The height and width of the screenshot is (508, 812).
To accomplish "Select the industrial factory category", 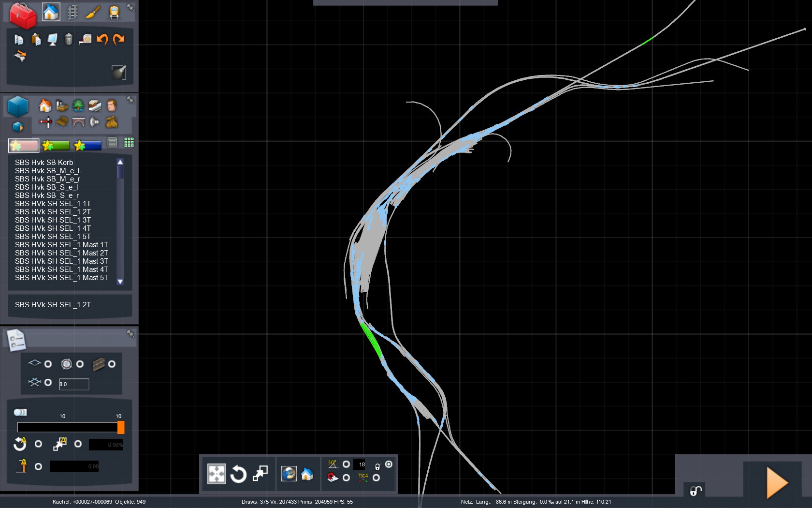I will tap(62, 105).
